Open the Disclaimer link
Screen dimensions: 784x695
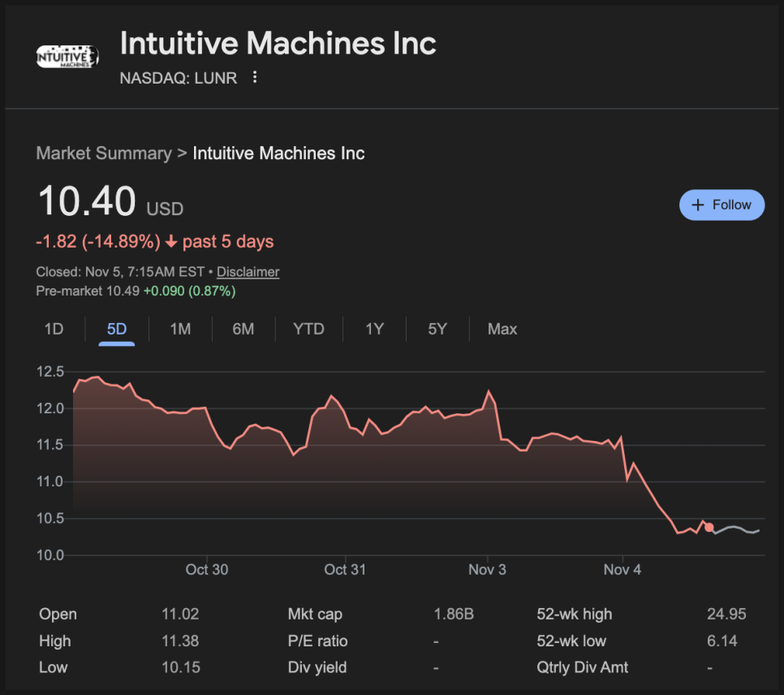(x=248, y=272)
